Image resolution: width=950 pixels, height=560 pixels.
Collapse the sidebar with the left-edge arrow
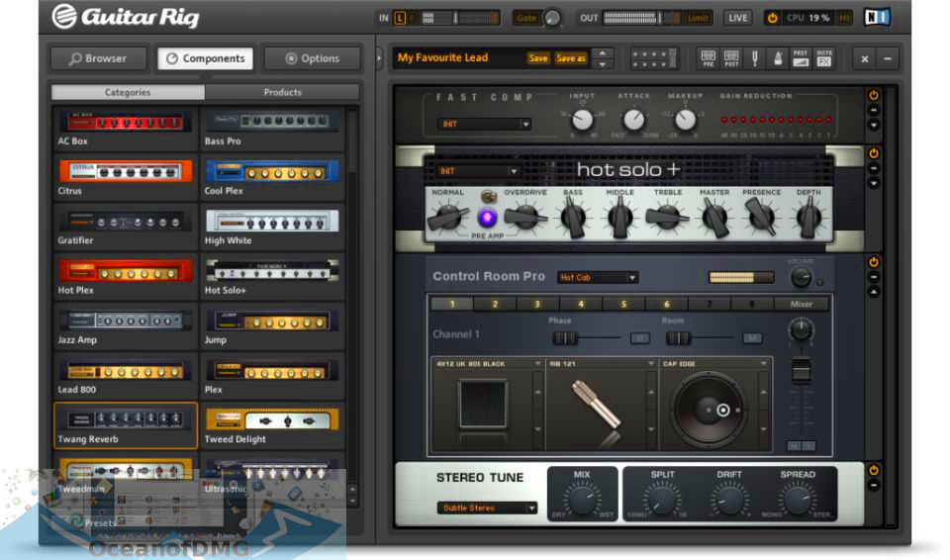379,58
